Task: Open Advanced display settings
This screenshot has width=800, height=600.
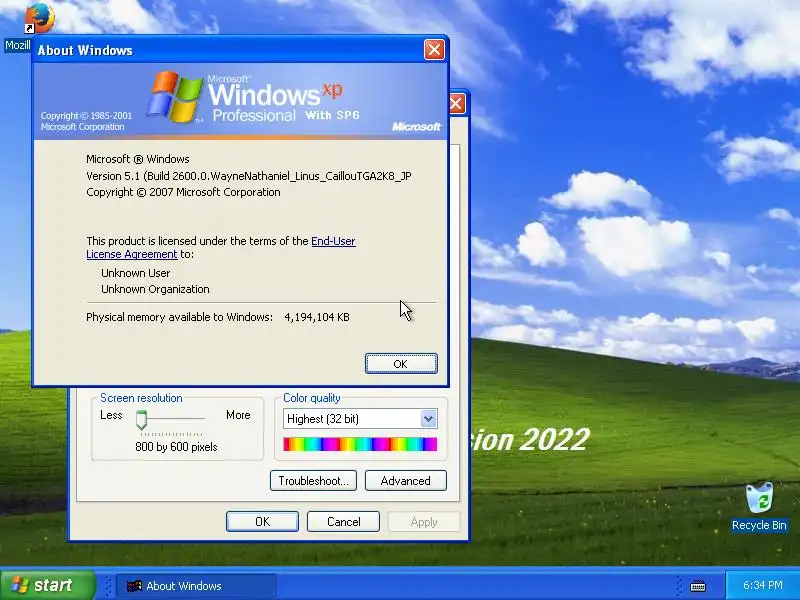Action: [406, 481]
